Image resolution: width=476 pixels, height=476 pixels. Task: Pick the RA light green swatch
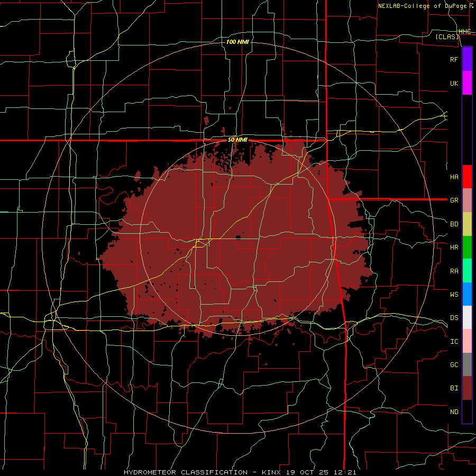tap(467, 271)
